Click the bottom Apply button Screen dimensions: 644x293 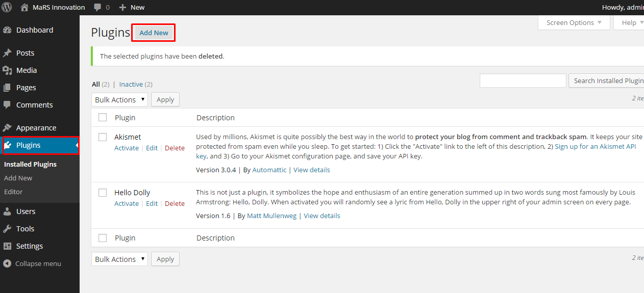point(165,259)
